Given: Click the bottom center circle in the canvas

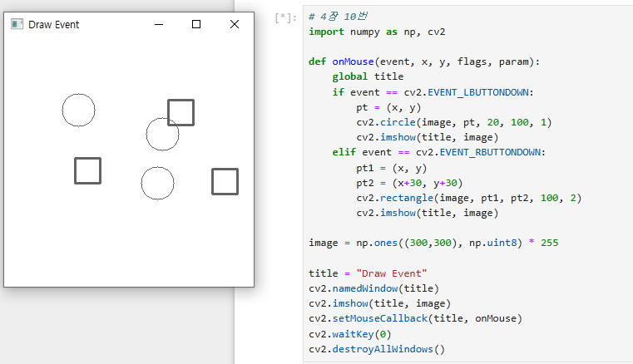Looking at the screenshot, I should 157,183.
